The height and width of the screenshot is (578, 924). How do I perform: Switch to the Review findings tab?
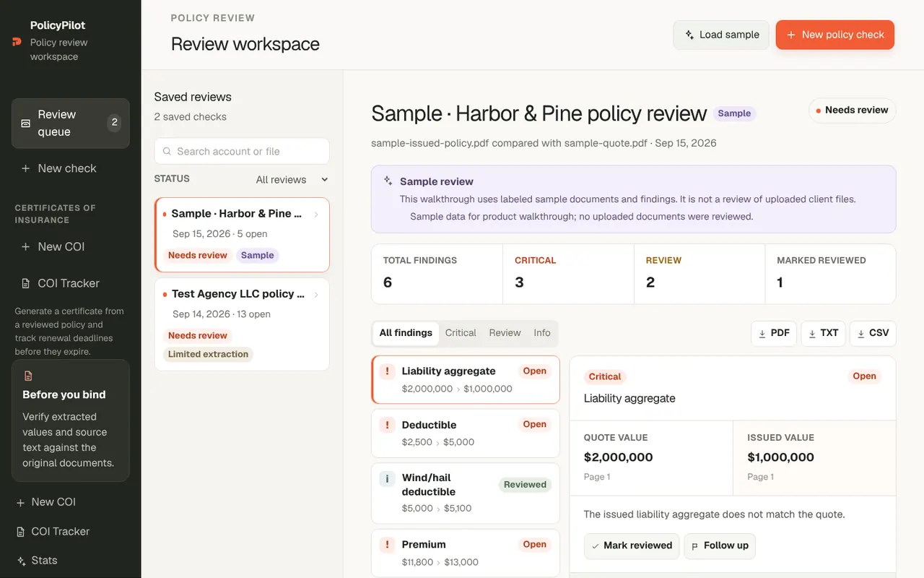coord(505,333)
